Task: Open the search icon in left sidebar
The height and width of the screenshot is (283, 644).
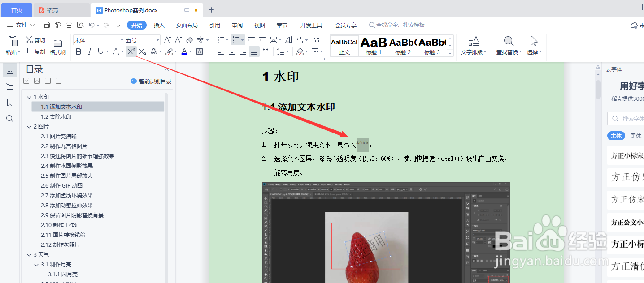Action: (x=10, y=118)
